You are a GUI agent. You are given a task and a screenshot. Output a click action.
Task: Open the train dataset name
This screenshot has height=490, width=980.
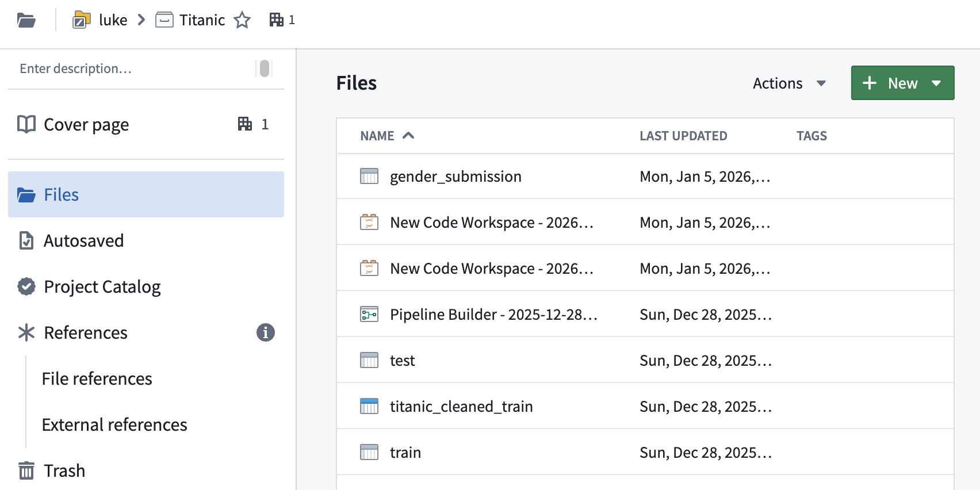(x=405, y=453)
